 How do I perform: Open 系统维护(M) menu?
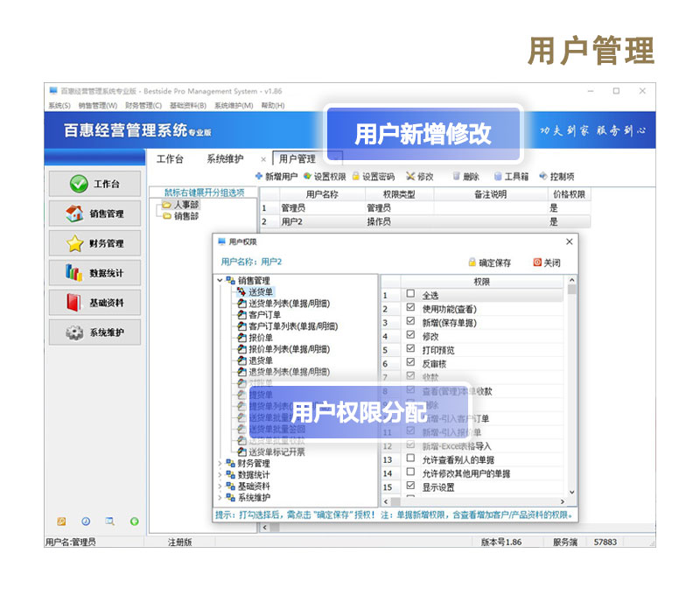point(234,105)
